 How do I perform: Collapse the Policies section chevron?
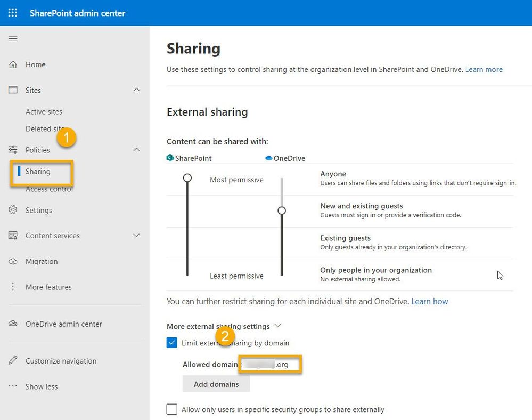point(136,150)
